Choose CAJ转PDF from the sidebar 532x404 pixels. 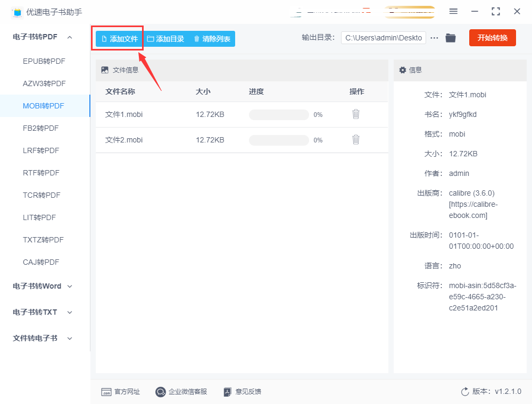tap(41, 262)
